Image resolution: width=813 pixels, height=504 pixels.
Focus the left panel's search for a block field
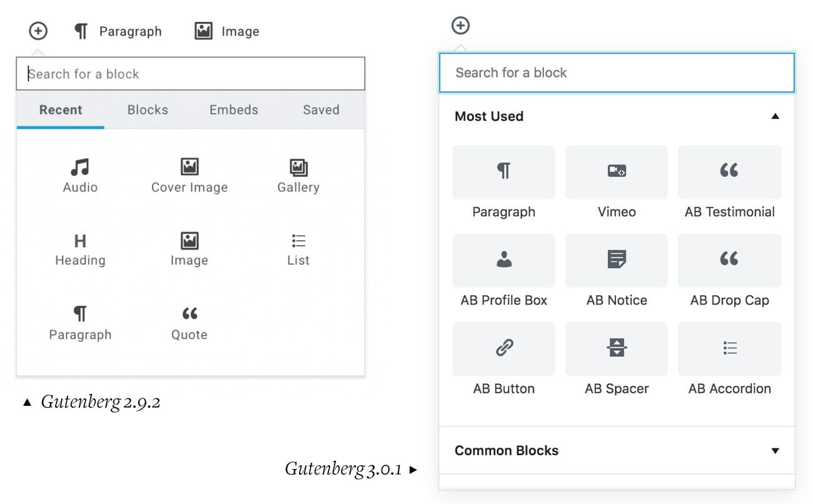coord(190,74)
